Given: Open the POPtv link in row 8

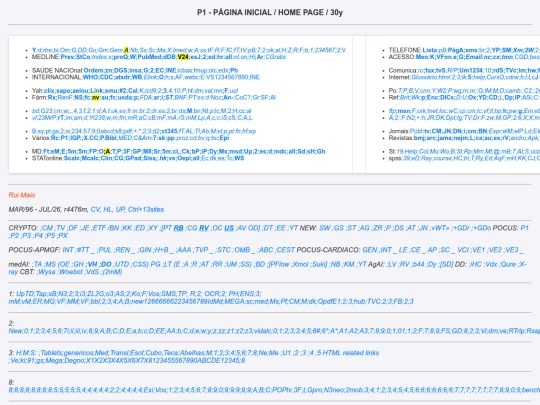Looking at the screenshot, I should click(282, 390).
